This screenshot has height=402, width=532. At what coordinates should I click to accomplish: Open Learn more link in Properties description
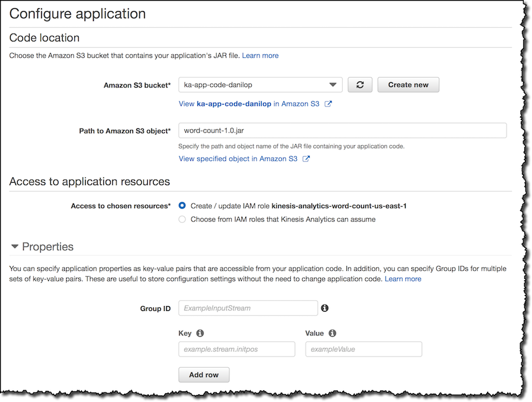[403, 279]
